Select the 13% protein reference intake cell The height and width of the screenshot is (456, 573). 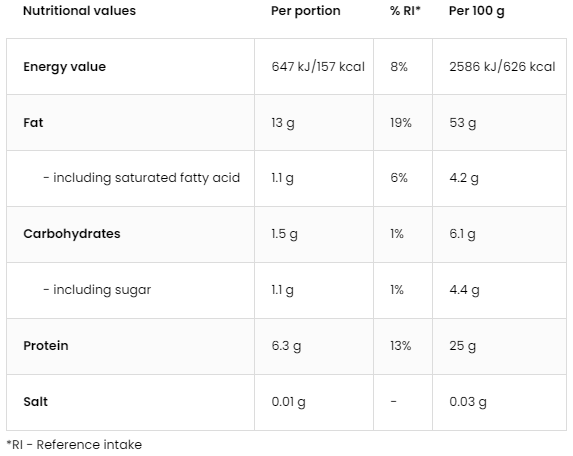(401, 346)
